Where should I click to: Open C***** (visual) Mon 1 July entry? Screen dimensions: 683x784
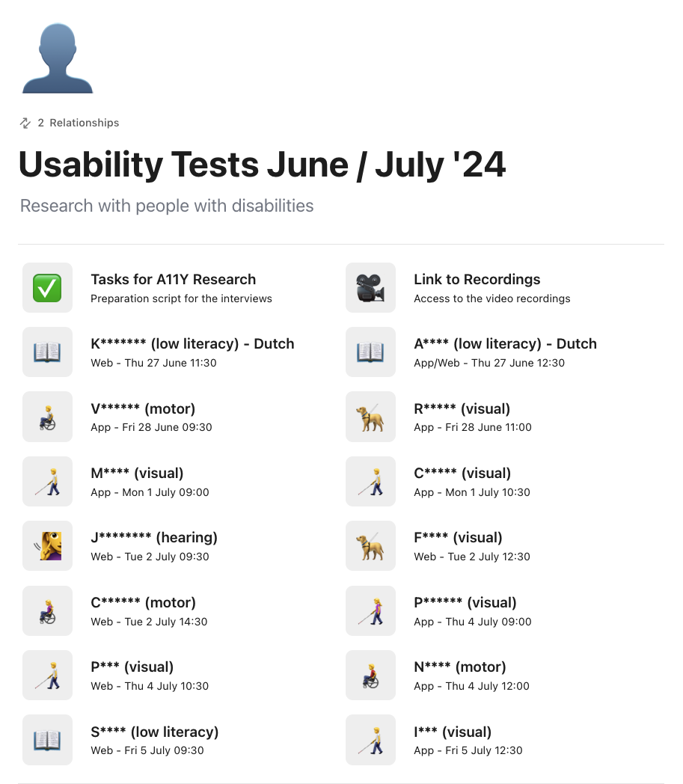462,474
